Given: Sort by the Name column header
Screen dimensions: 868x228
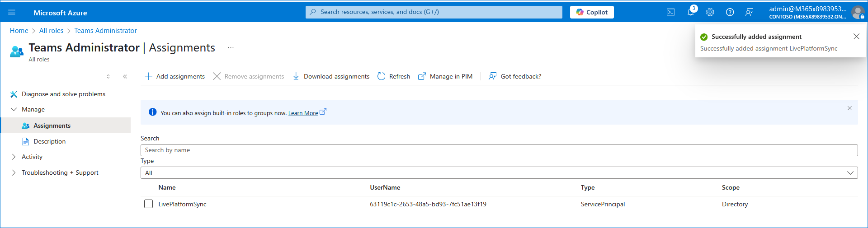Looking at the screenshot, I should click(167, 187).
